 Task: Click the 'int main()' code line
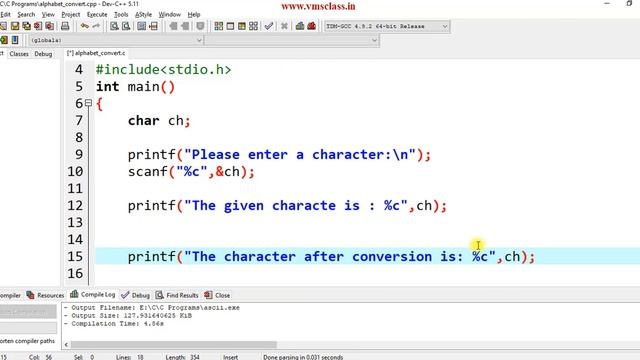136,87
